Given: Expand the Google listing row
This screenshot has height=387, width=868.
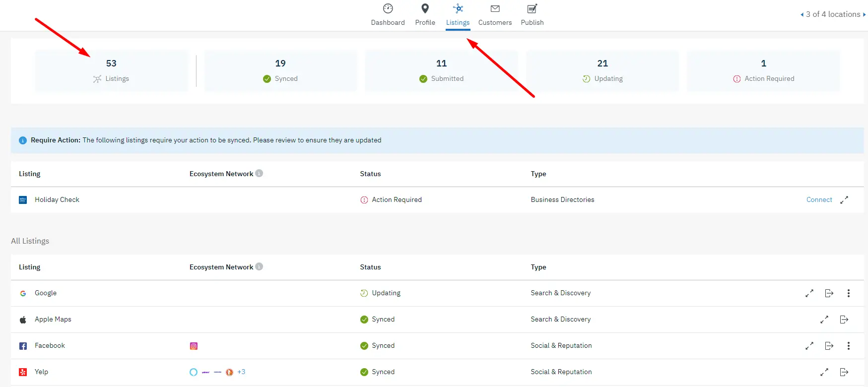Looking at the screenshot, I should [809, 293].
